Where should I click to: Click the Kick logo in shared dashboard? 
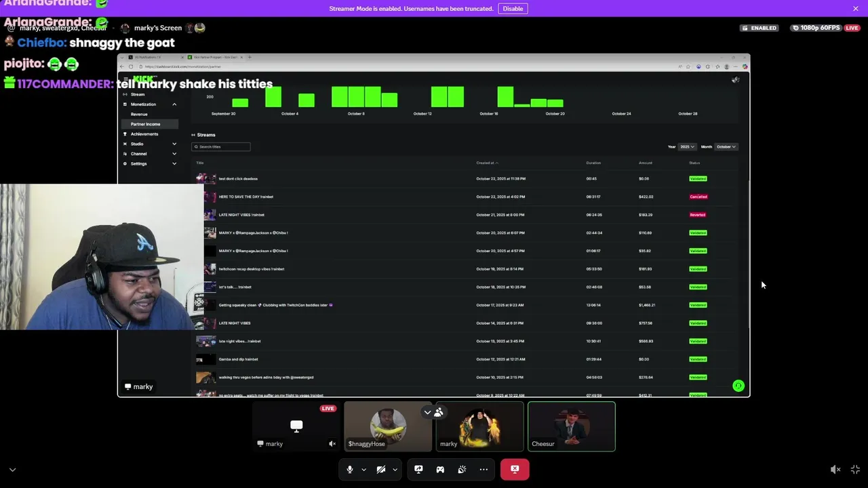pos(144,79)
